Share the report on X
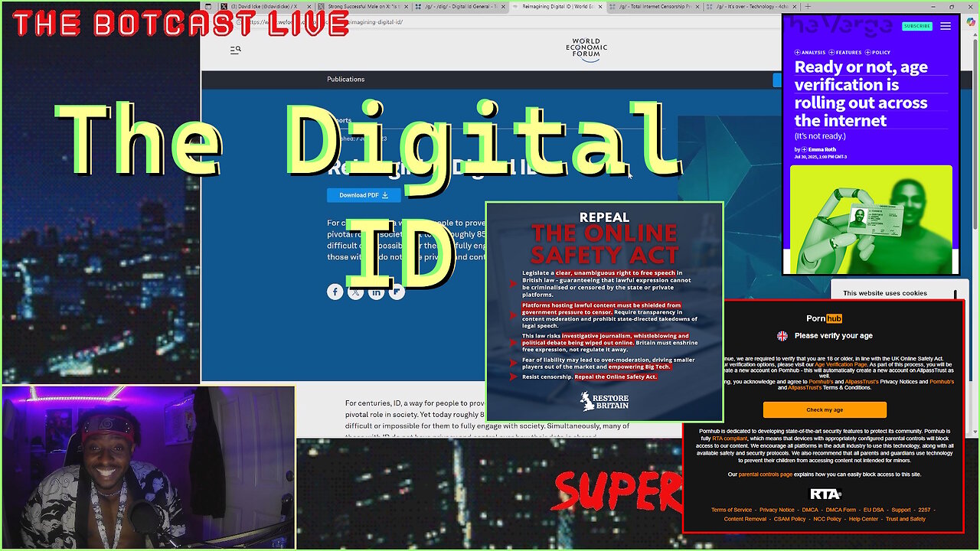980x551 pixels. [355, 292]
